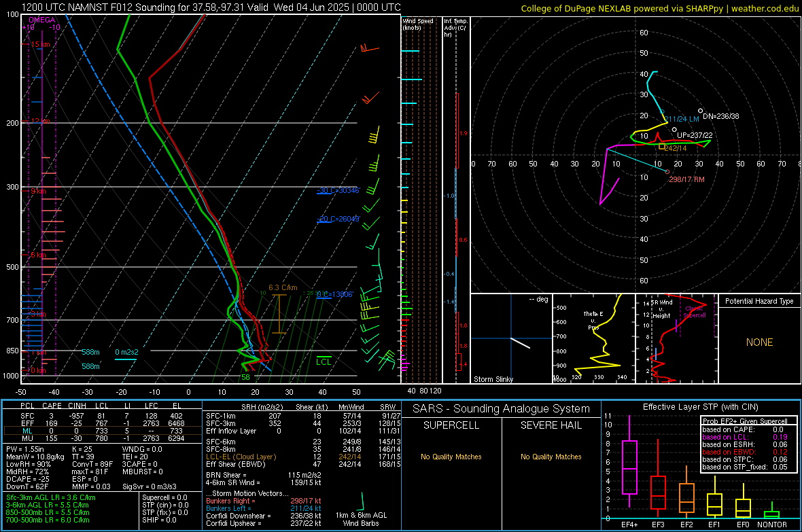Click the College of DuPage NEXLAB credit text

tap(659, 8)
